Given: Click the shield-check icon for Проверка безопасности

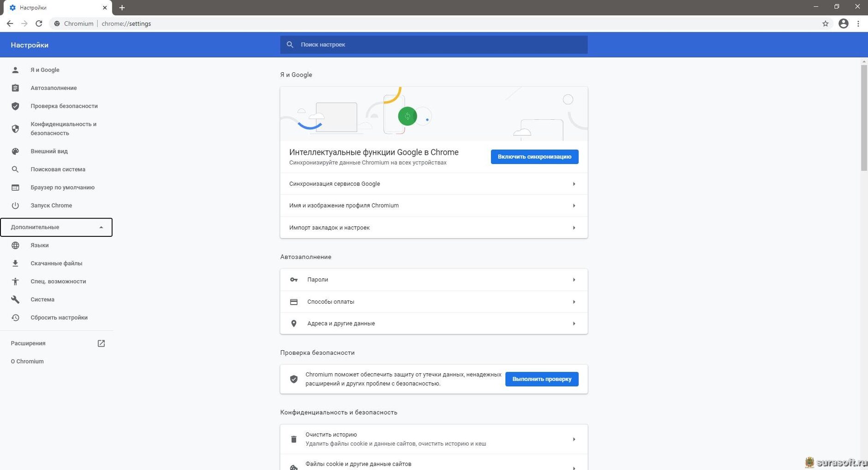Looking at the screenshot, I should 15,106.
